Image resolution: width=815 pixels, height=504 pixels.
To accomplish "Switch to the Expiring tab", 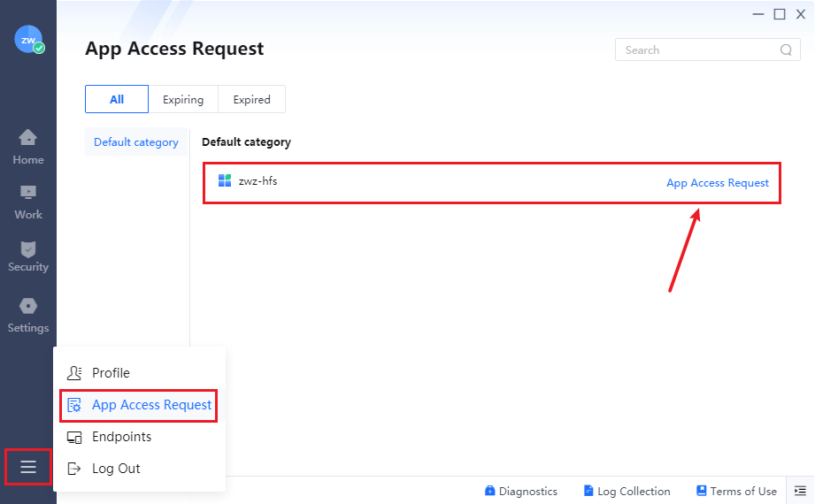I will [x=183, y=99].
